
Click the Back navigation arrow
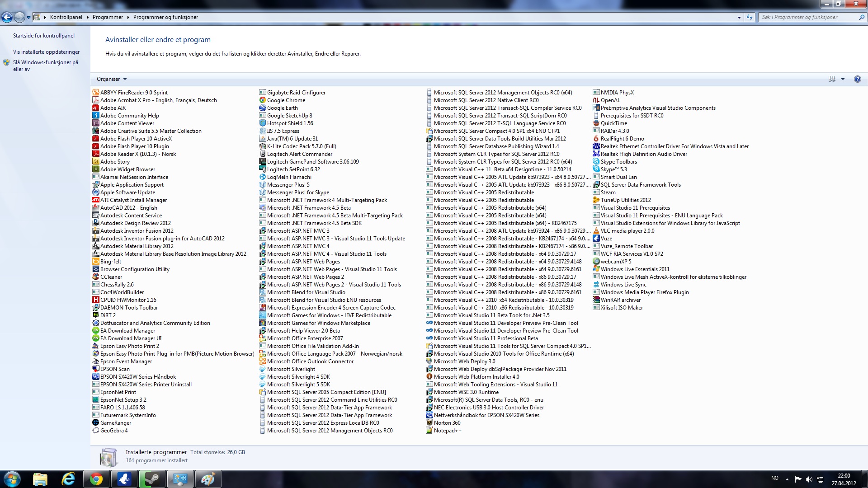coord(7,17)
